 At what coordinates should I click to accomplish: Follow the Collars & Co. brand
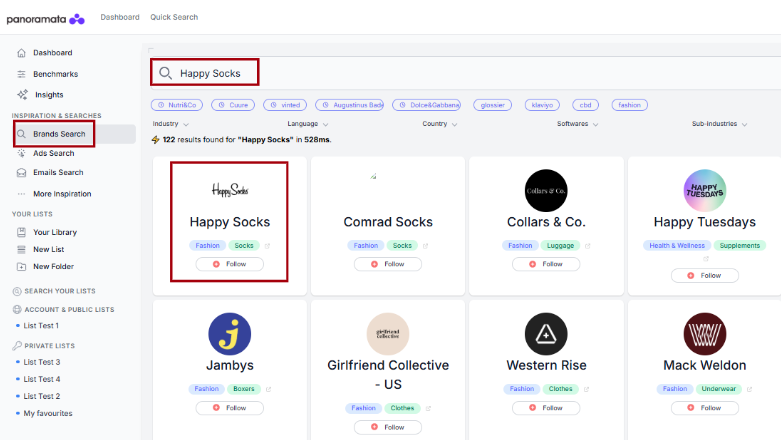pyautogui.click(x=546, y=264)
